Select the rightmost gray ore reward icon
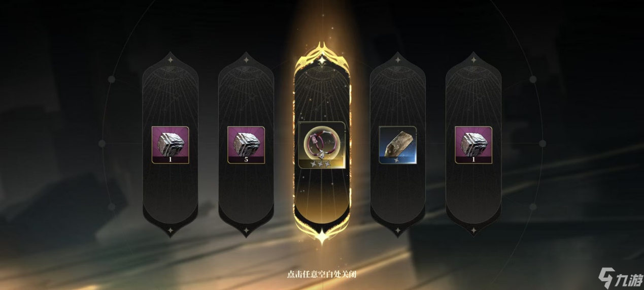The height and width of the screenshot is (290, 644). pyautogui.click(x=473, y=145)
